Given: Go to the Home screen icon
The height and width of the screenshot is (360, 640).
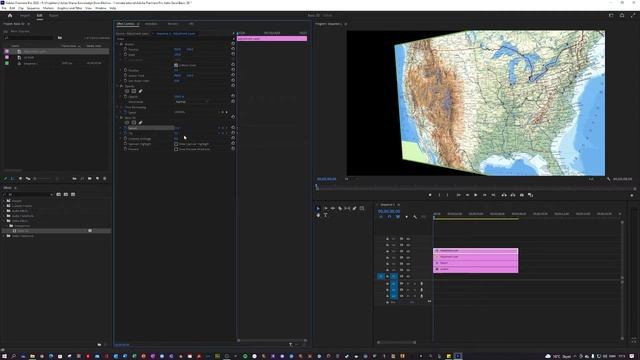Looking at the screenshot, I should coord(10,16).
